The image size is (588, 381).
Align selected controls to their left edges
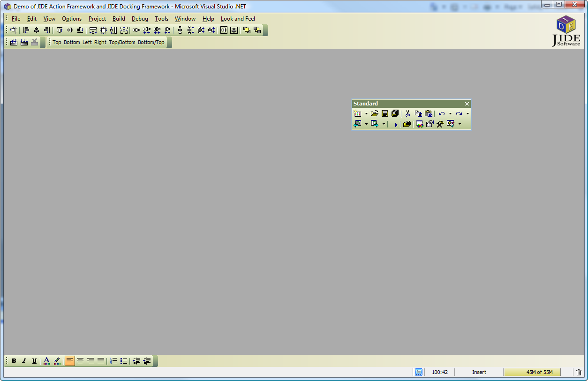pyautogui.click(x=26, y=30)
